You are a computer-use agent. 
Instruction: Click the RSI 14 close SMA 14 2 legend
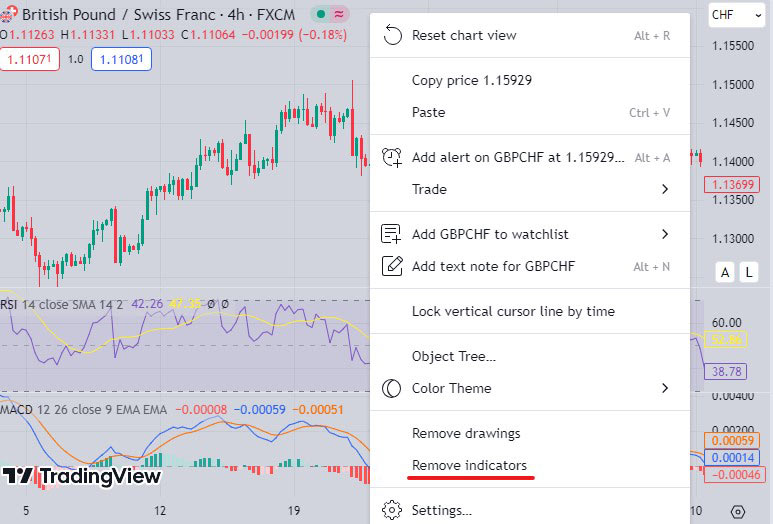(x=62, y=304)
